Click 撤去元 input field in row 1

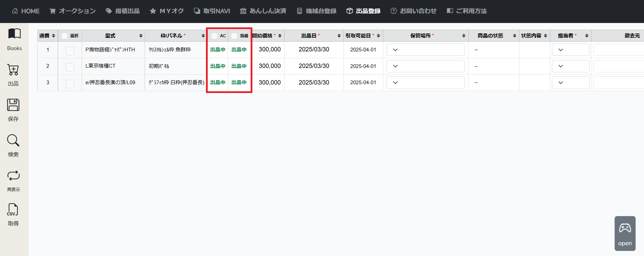[619, 50]
